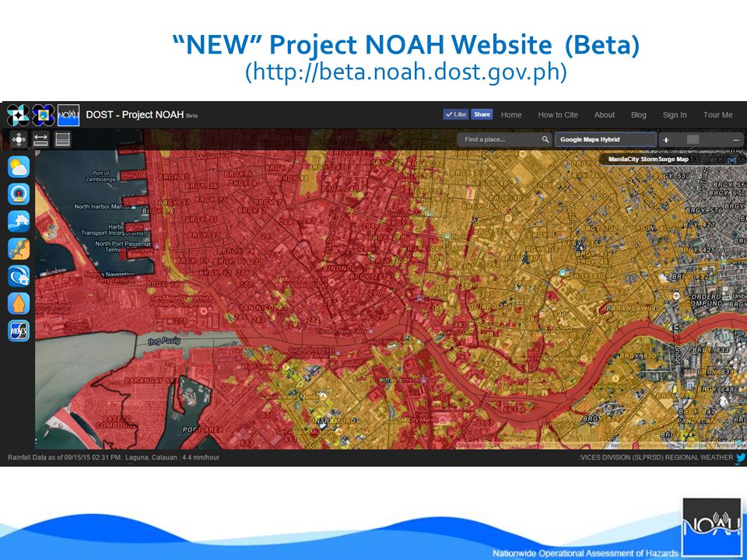
Task: Click the INTRAMUROS label on the map
Action: tap(337, 421)
